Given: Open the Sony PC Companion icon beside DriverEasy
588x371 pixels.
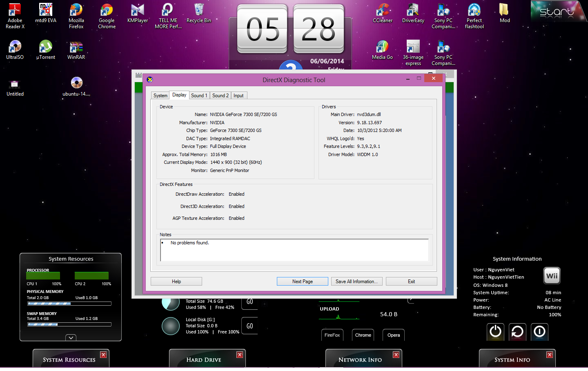Looking at the screenshot, I should [444, 16].
